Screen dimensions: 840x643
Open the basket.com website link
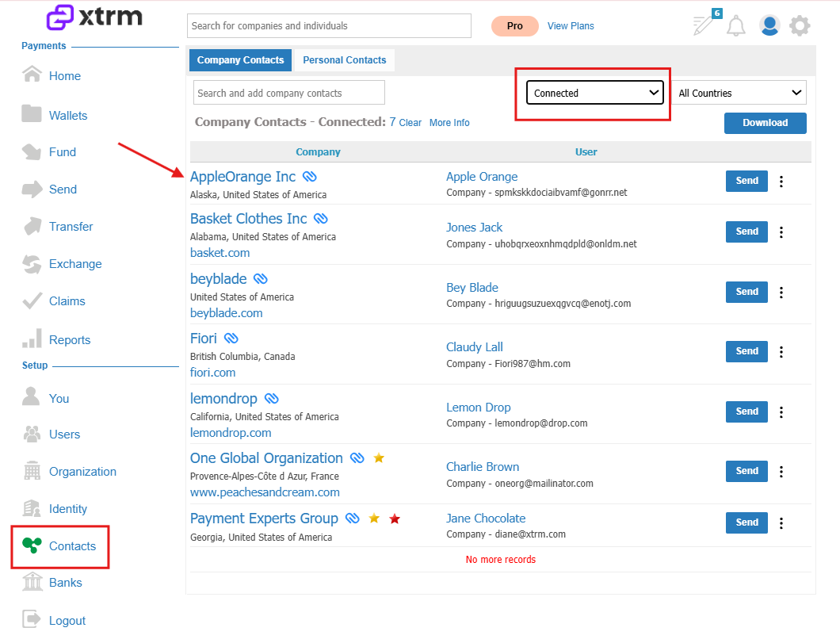[x=220, y=252]
